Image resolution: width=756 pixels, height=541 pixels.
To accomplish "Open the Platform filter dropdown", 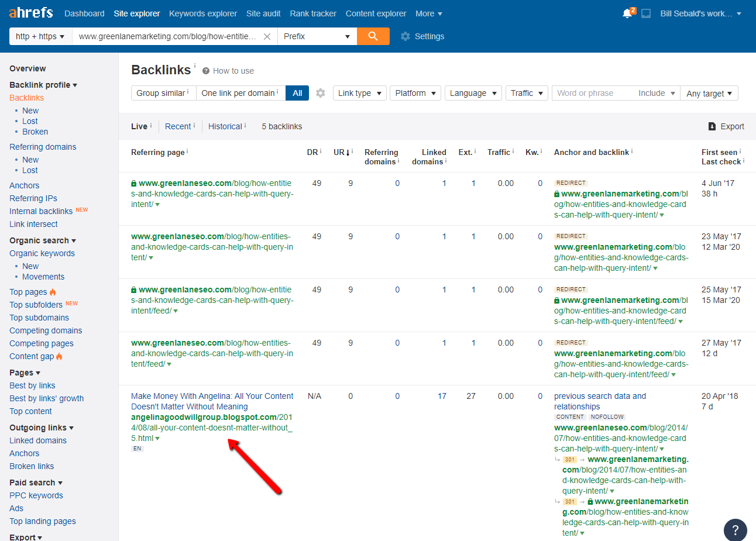I will click(415, 93).
